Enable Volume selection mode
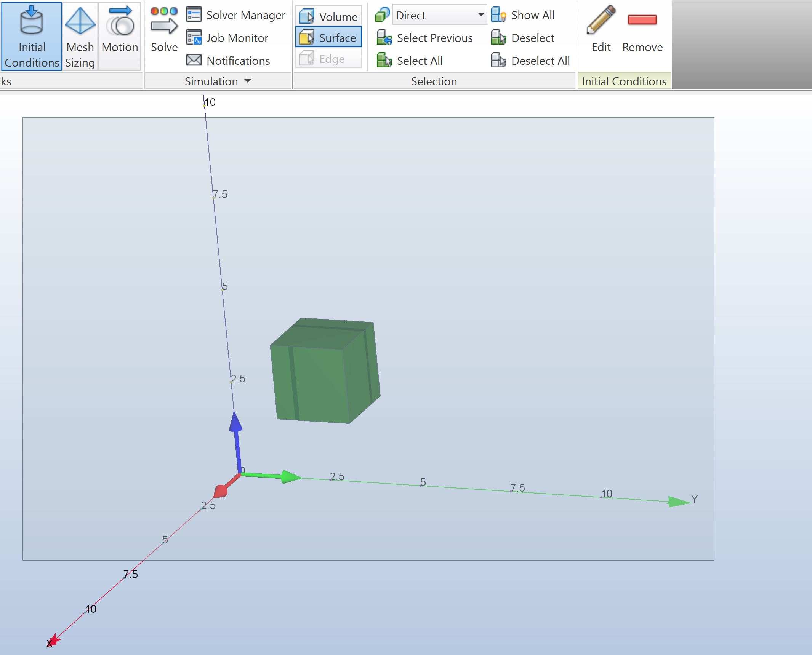This screenshot has width=812, height=655. [328, 16]
